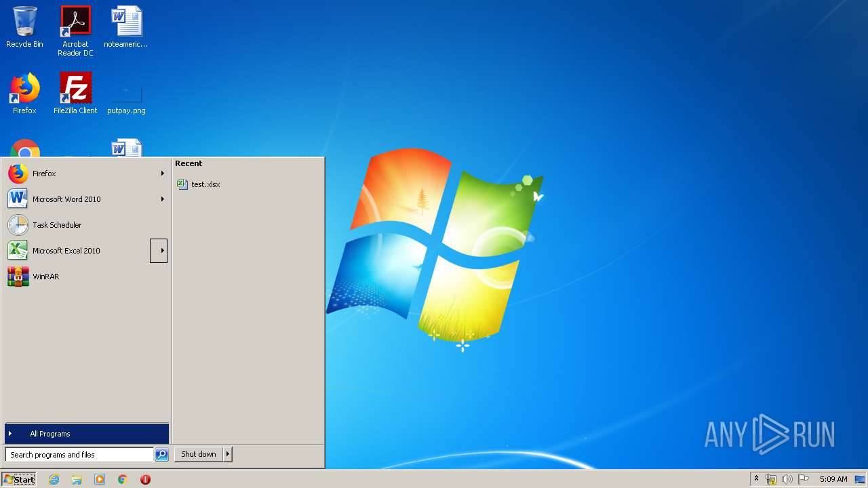868x488 pixels.
Task: Click the 5:09 AM clock
Action: tap(833, 479)
